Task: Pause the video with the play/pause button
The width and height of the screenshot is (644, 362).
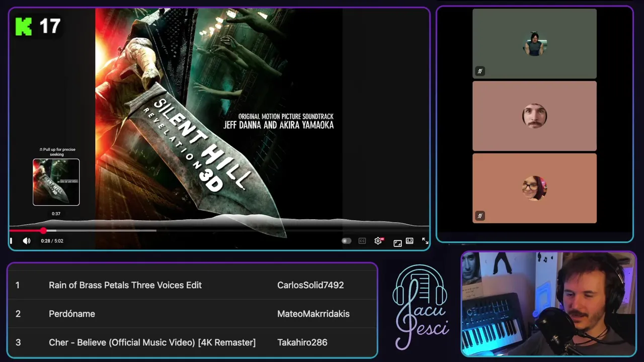Action: 11,241
